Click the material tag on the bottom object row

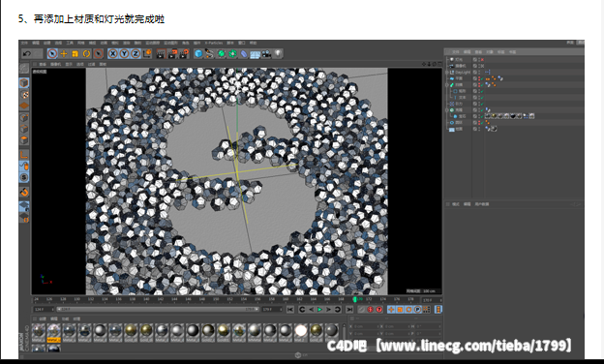(494, 129)
